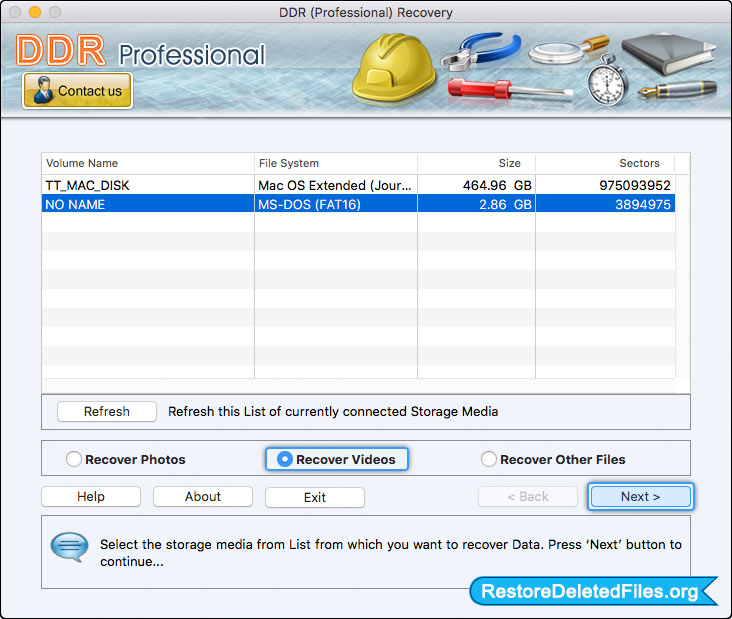Image resolution: width=732 pixels, height=619 pixels.
Task: Select Recover Photos radio button
Action: point(74,459)
